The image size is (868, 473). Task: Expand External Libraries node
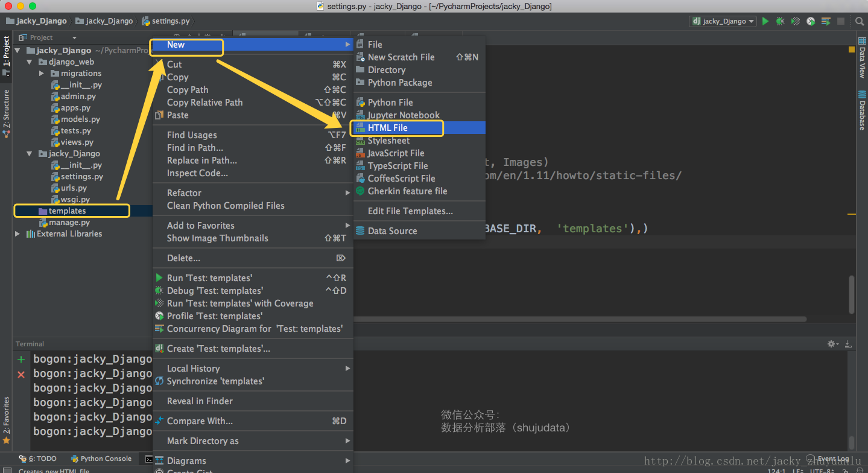pyautogui.click(x=17, y=234)
